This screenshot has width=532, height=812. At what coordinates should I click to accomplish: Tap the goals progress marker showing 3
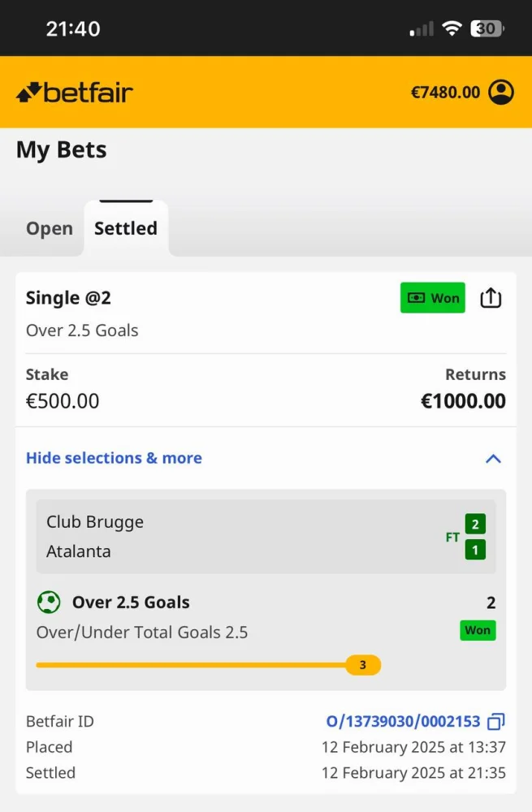[363, 665]
